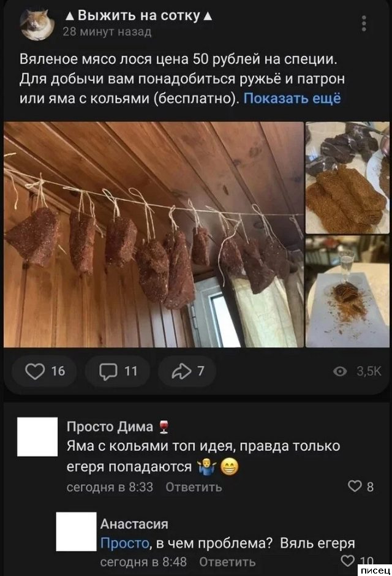Open the shot glass and meat photo
The image size is (392, 576).
347,291
